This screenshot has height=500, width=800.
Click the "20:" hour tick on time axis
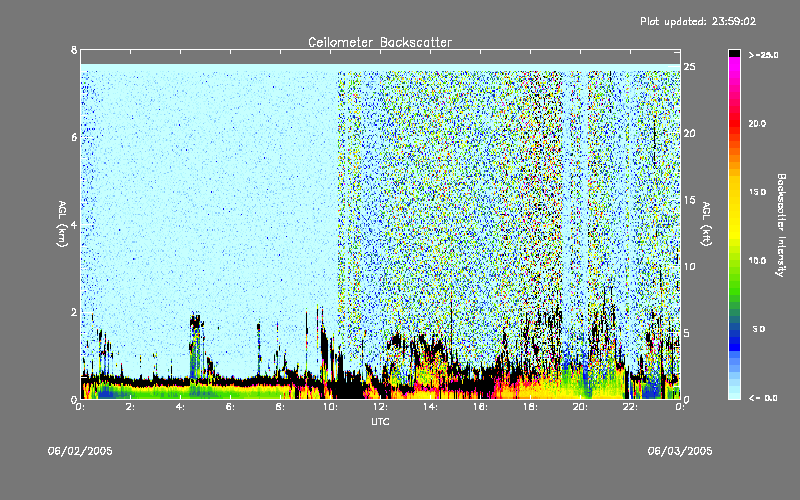[580, 407]
